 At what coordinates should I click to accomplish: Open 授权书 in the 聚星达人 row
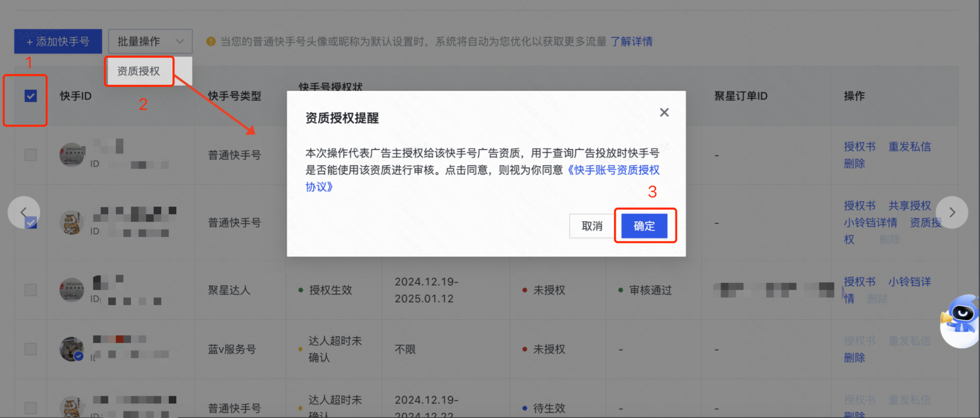[x=860, y=282]
